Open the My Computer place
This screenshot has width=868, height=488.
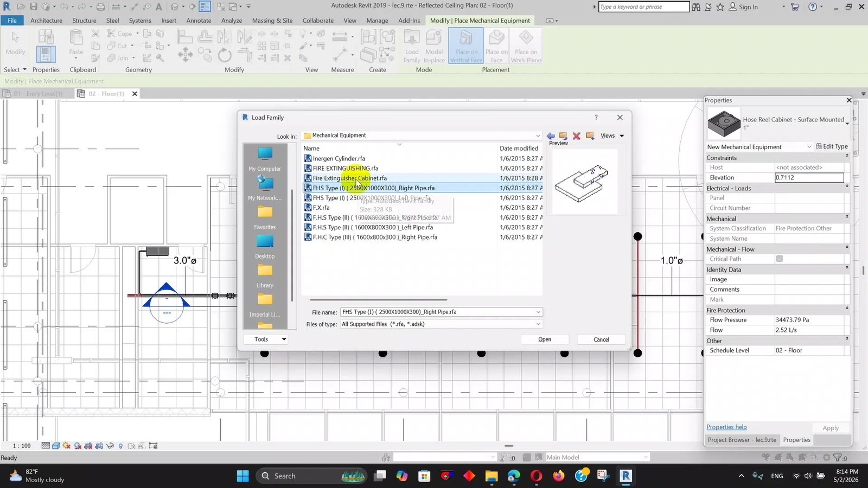265,159
